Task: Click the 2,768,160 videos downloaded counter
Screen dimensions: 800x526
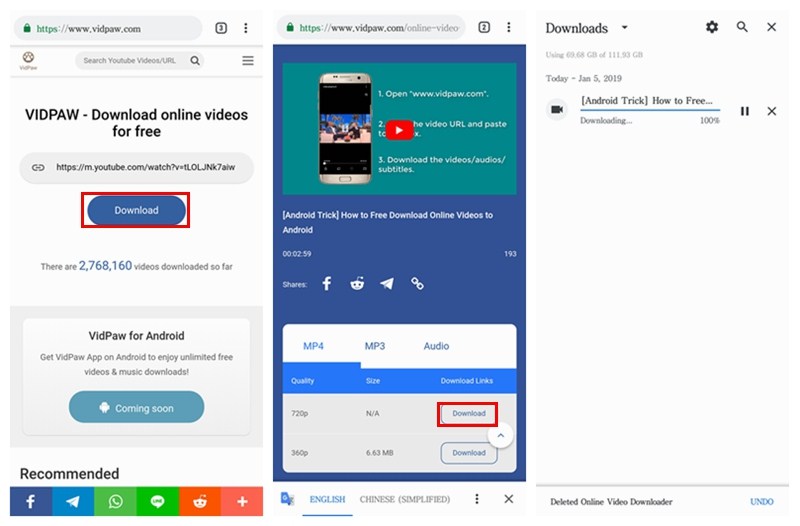Action: (136, 266)
